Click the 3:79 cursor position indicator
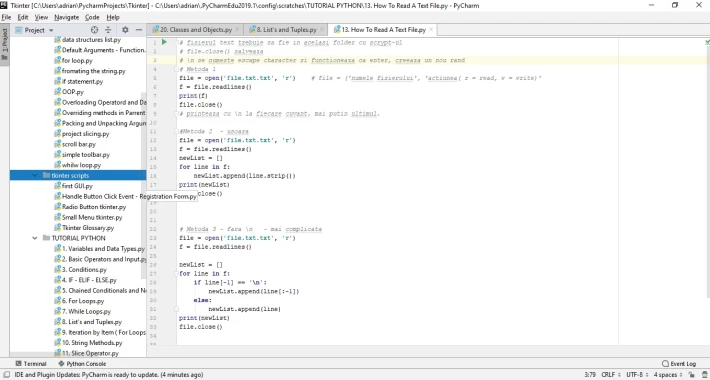The width and height of the screenshot is (710, 380). point(590,375)
